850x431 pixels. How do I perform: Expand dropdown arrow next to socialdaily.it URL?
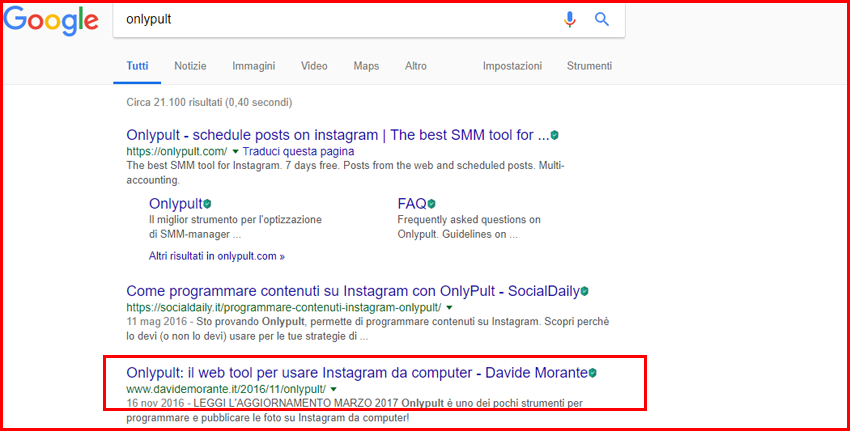pyautogui.click(x=449, y=308)
